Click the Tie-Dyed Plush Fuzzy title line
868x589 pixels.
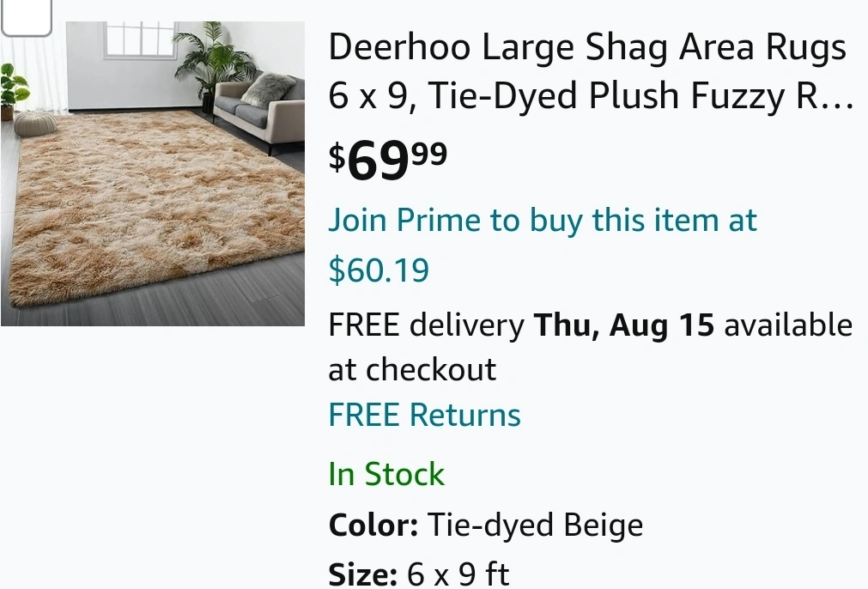(x=591, y=97)
